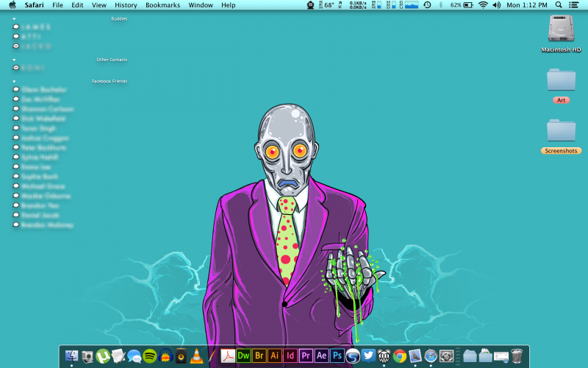
Task: Open the Help menu
Action: (228, 5)
